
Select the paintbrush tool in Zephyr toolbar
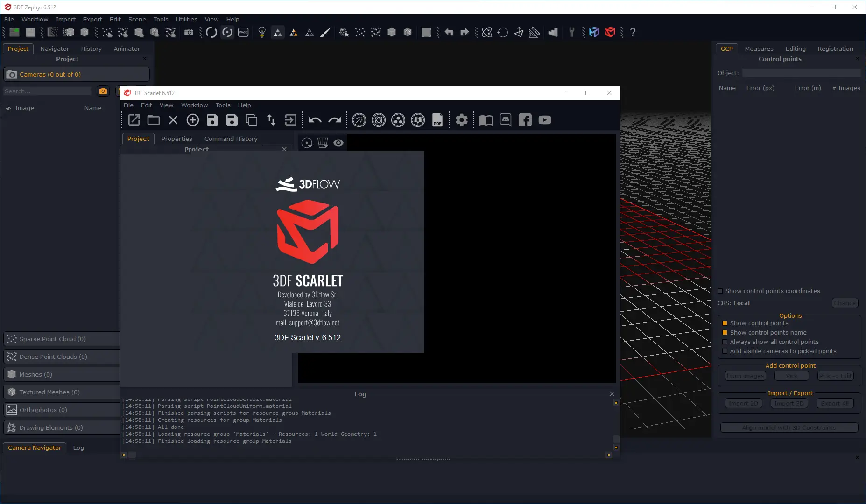(325, 32)
